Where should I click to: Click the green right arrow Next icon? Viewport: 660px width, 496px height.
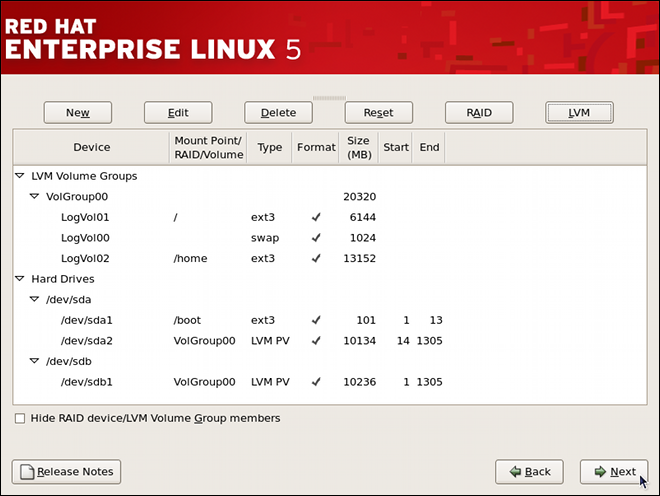tap(600, 472)
